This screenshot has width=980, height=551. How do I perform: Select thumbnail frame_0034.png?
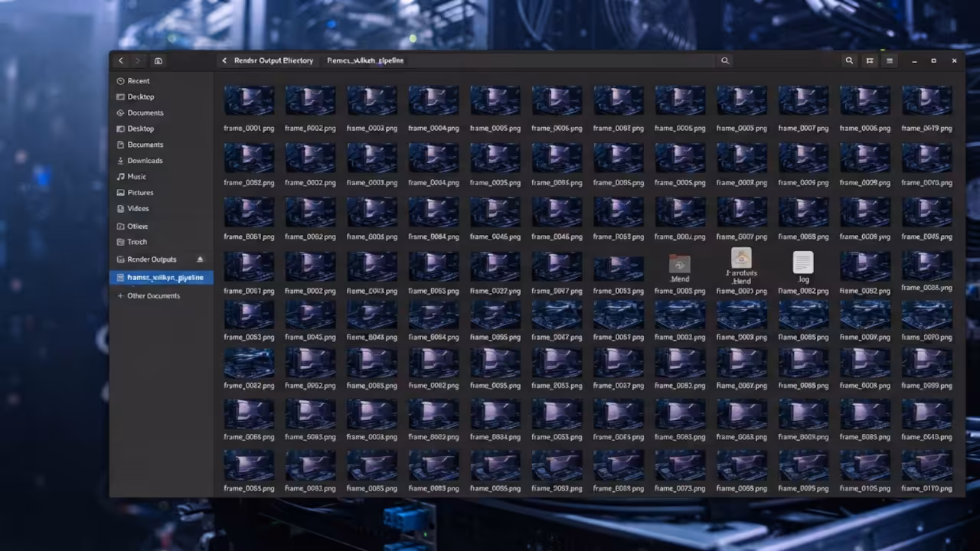495,414
